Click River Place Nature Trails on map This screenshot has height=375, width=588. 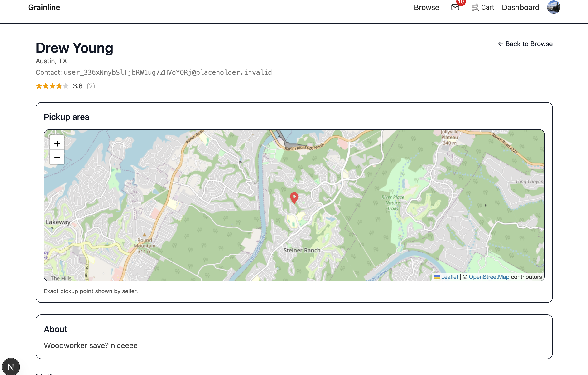[x=393, y=203]
